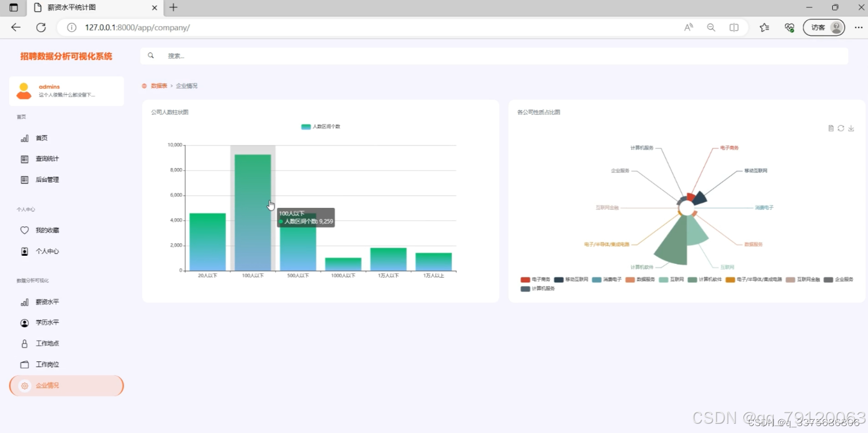Open browser favorites star icon
Image resolution: width=868 pixels, height=433 pixels.
coord(764,27)
